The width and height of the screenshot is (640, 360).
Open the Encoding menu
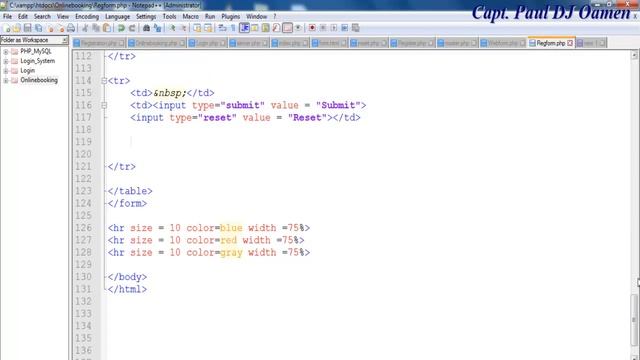pyautogui.click(x=87, y=16)
